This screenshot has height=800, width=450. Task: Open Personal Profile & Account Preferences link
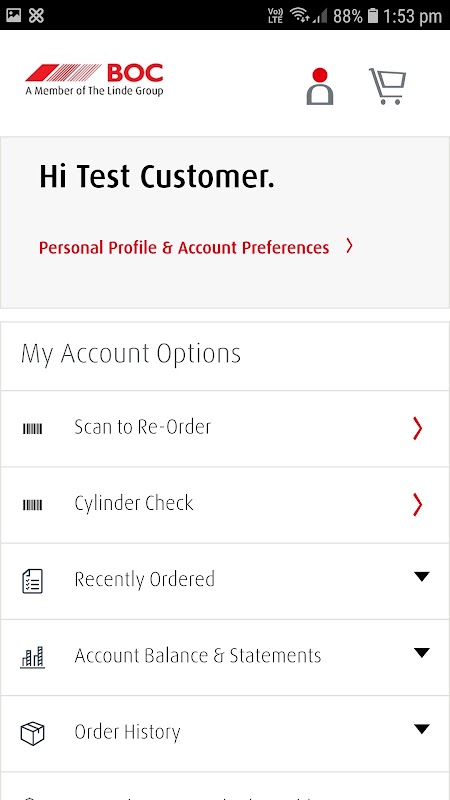pos(184,248)
